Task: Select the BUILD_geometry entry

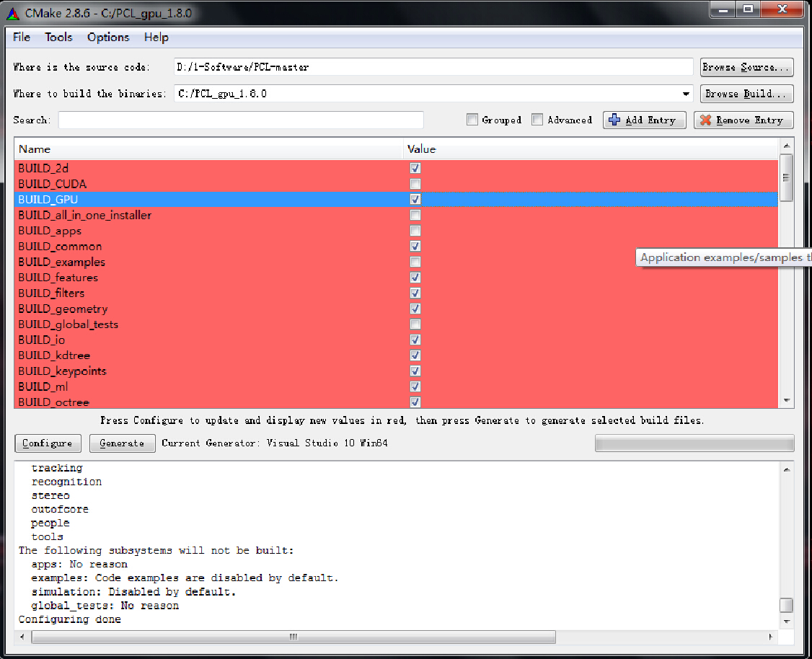Action: pyautogui.click(x=63, y=309)
